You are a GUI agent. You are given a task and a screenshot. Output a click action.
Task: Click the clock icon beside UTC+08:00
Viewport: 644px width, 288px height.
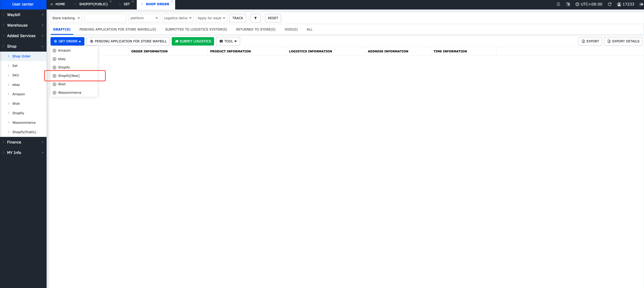click(x=577, y=4)
